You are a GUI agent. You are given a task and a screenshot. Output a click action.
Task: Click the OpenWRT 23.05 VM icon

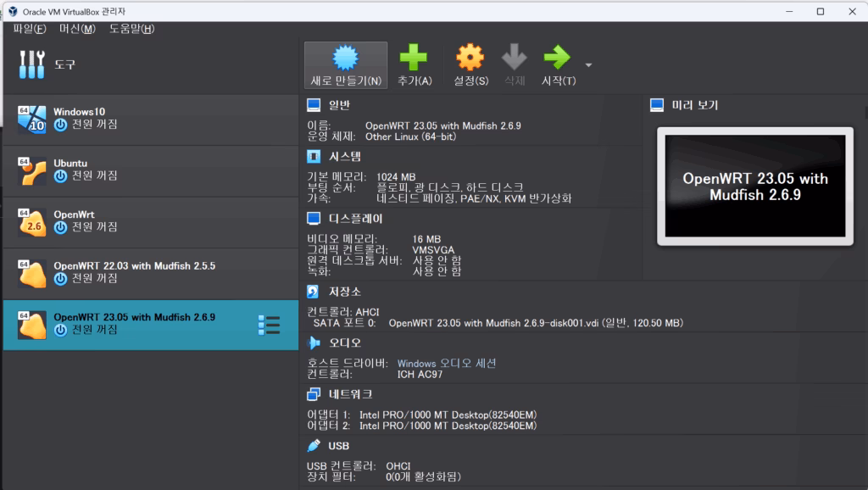click(31, 325)
